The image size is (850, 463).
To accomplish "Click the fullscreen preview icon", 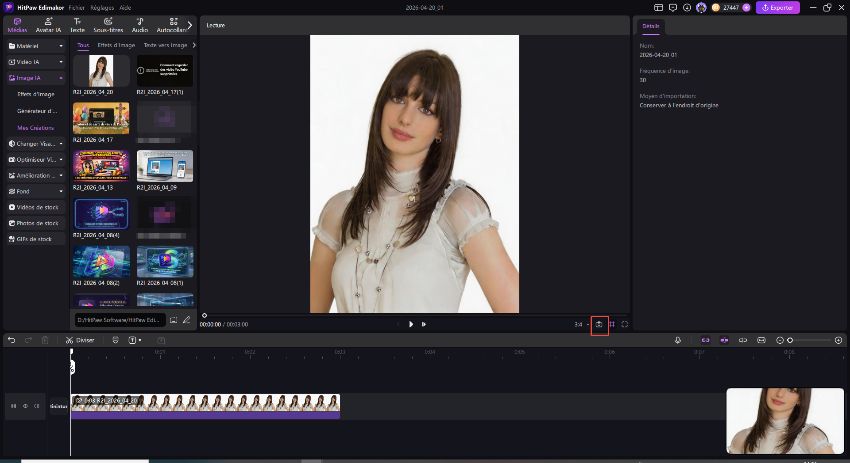I will (x=624, y=324).
